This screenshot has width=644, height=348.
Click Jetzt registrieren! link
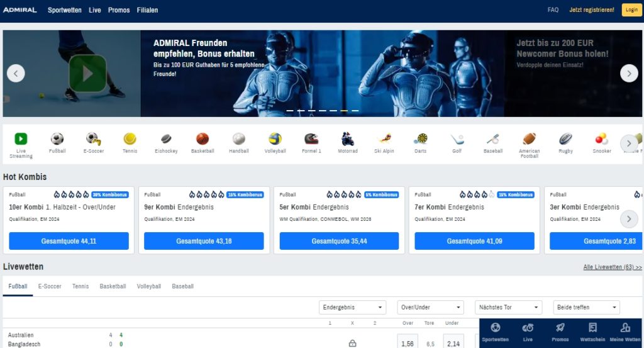(591, 10)
